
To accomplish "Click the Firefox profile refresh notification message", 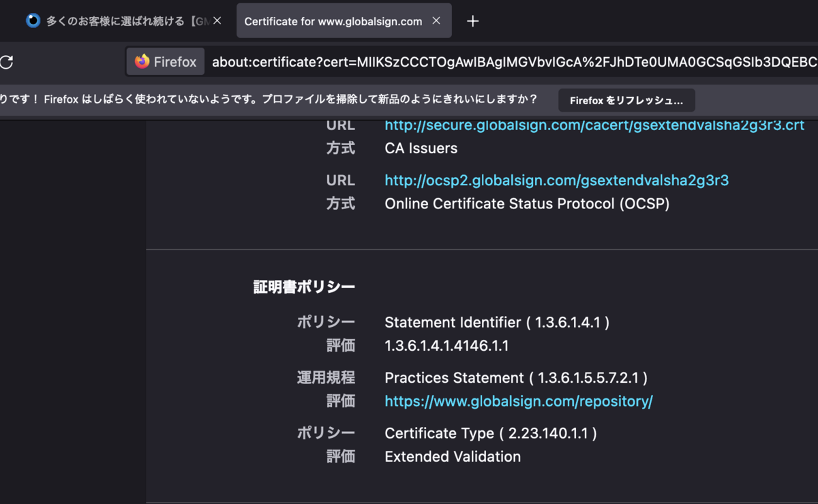I will 273,99.
